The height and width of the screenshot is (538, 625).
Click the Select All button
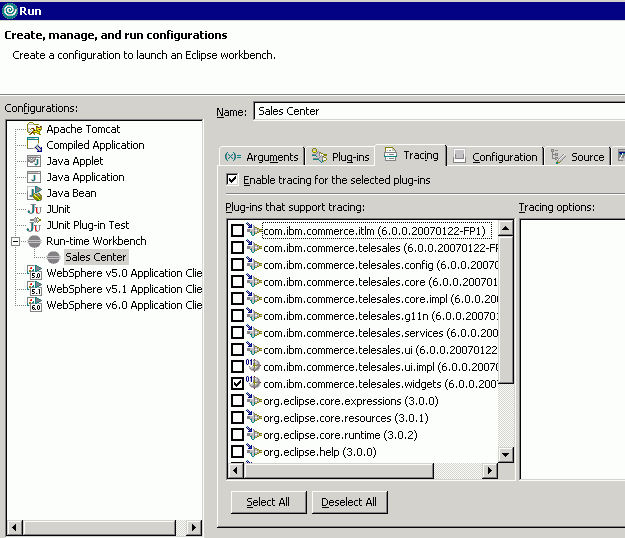coord(269,502)
